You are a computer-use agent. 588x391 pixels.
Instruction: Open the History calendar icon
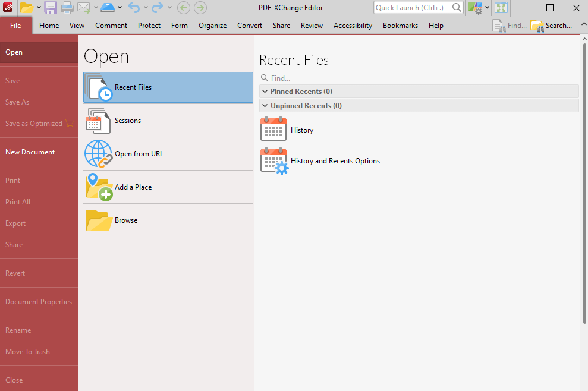(273, 129)
